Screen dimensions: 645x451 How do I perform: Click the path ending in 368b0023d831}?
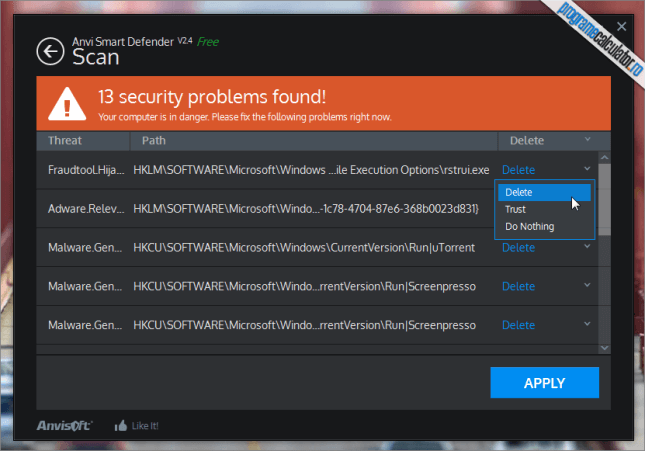coord(306,209)
